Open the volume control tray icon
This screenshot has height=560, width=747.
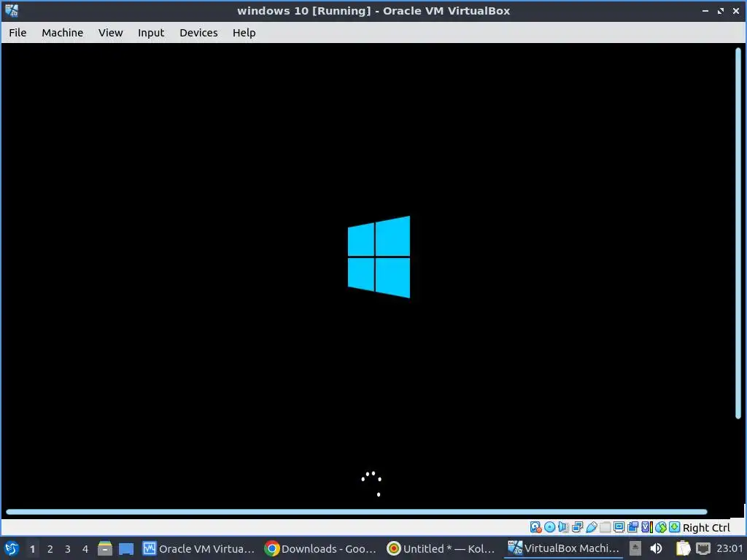point(656,548)
